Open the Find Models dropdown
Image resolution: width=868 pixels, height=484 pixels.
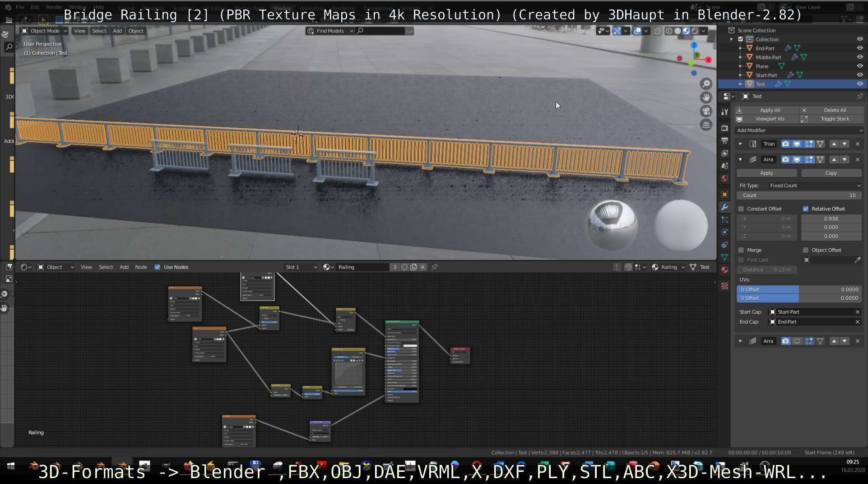[x=330, y=31]
